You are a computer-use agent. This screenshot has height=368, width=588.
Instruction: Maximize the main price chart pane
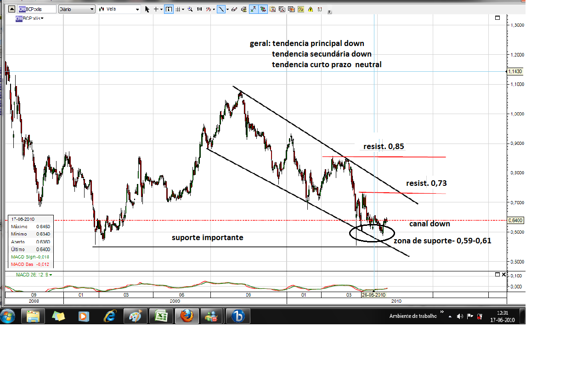coord(498,18)
